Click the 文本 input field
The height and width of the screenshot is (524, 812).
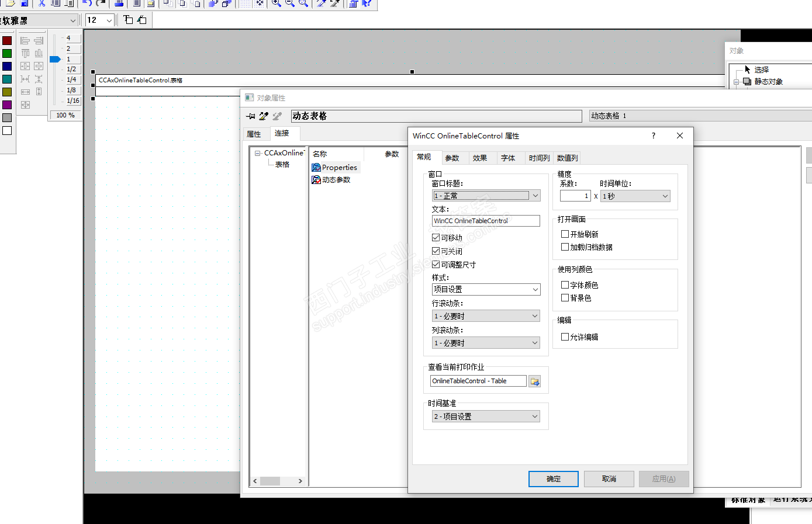(486, 221)
